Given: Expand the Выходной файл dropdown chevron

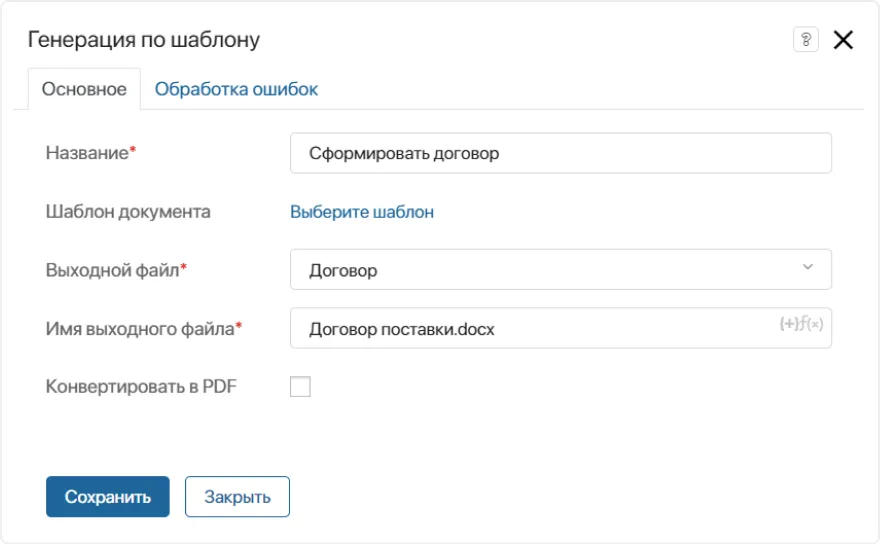Looking at the screenshot, I should [x=808, y=268].
